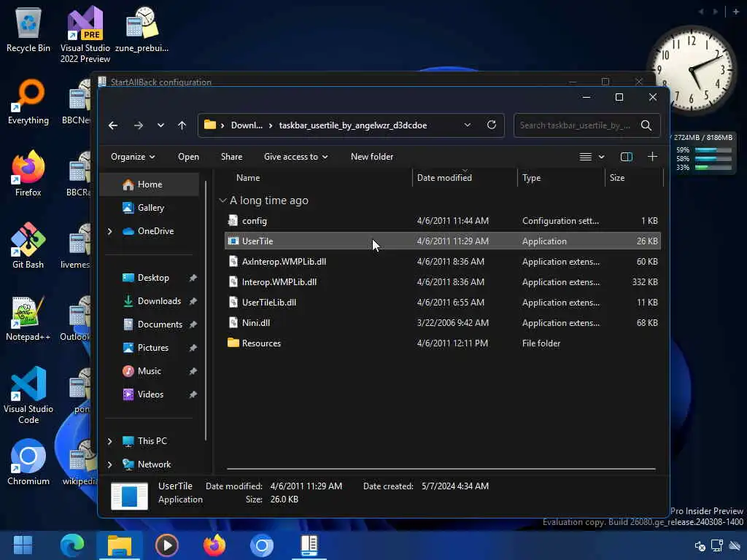Sort by Date modified column header
Image resolution: width=747 pixels, height=560 pixels.
point(444,178)
